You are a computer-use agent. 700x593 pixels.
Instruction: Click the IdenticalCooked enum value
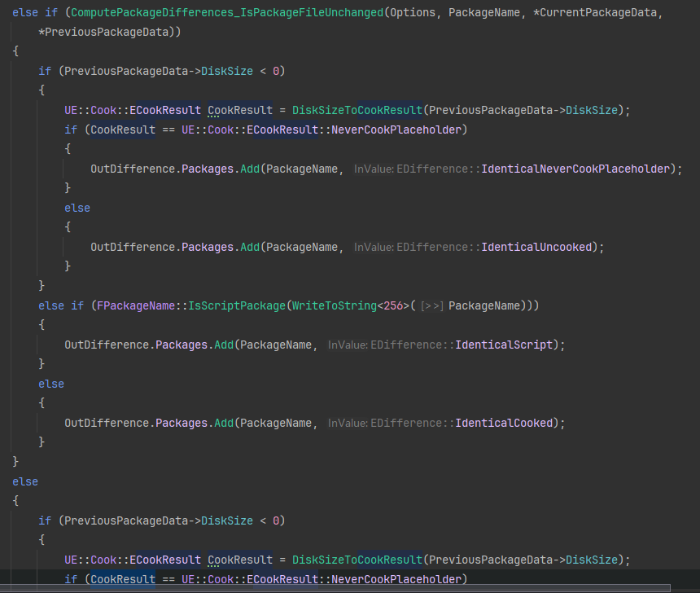click(504, 423)
